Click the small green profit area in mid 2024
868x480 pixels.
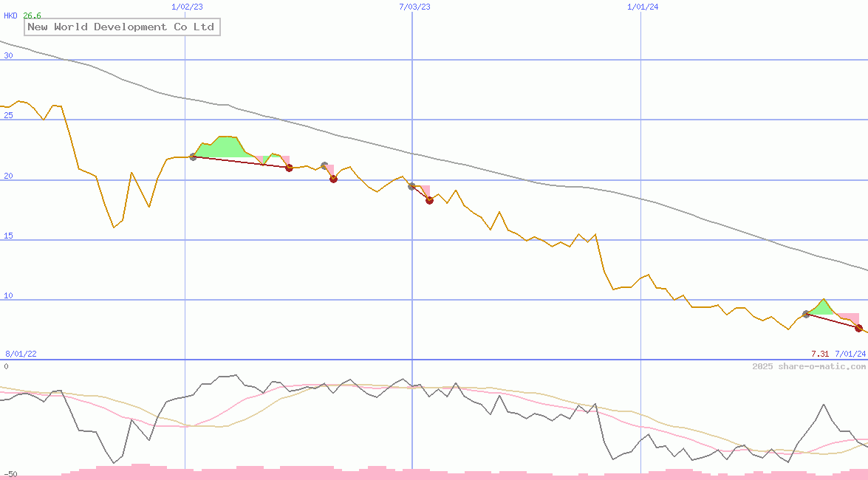tap(822, 308)
